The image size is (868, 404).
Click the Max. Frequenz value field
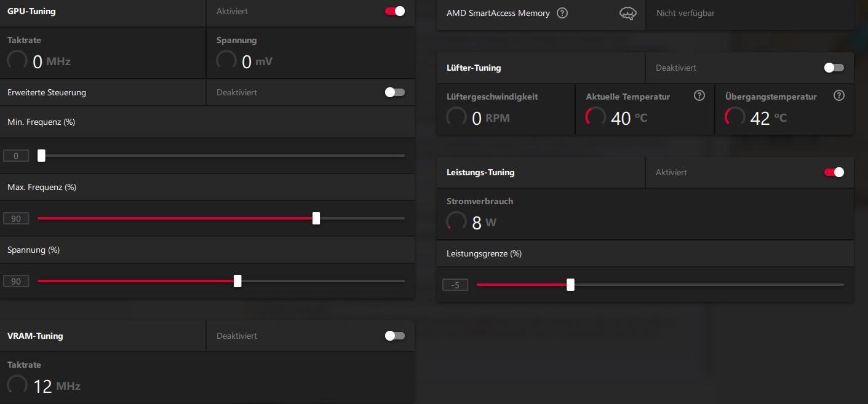[16, 218]
